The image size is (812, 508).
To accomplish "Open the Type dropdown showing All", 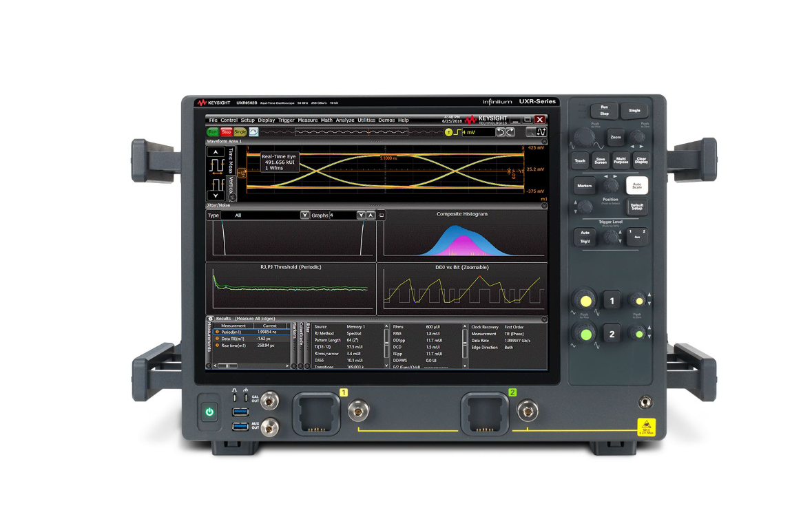I will [x=303, y=215].
